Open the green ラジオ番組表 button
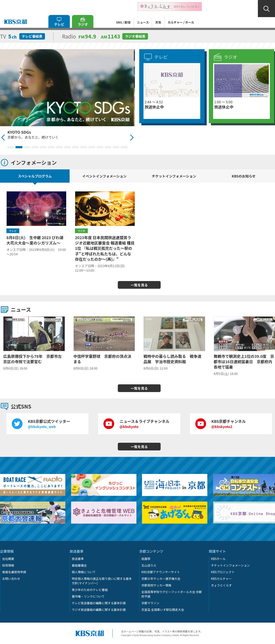The height and width of the screenshot is (644, 275). 135,37
